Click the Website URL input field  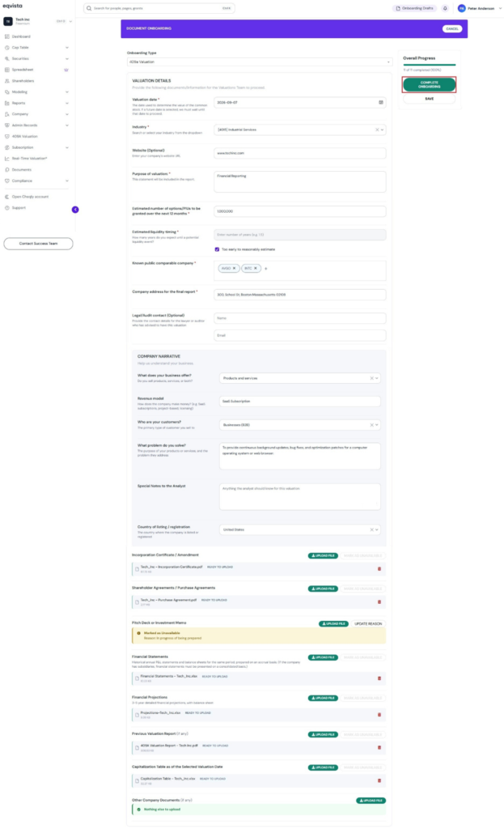(x=299, y=153)
